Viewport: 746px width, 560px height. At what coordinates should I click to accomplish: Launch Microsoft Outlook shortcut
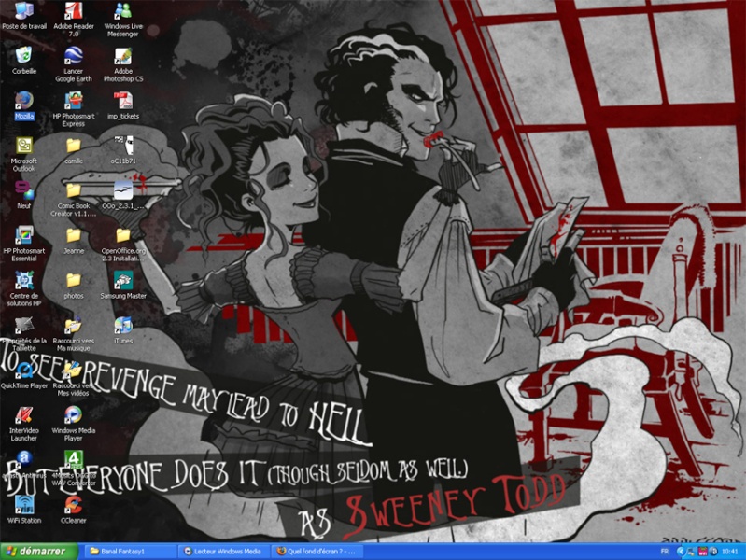(23, 154)
